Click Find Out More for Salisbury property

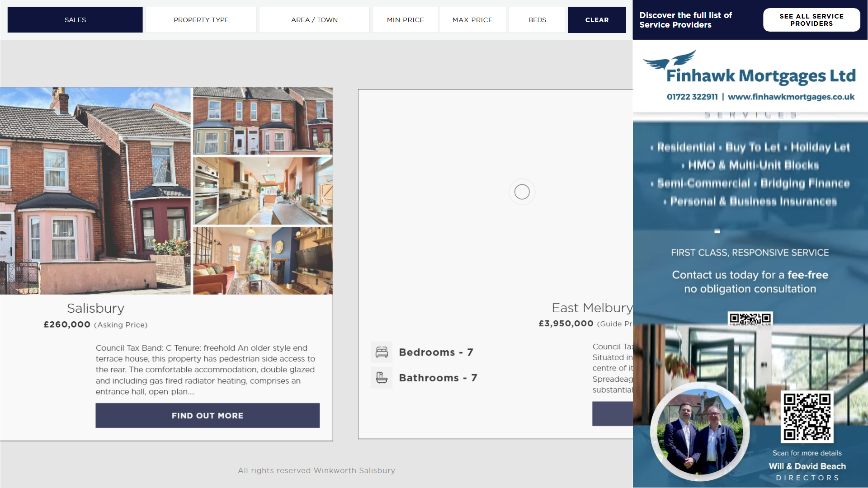point(208,415)
